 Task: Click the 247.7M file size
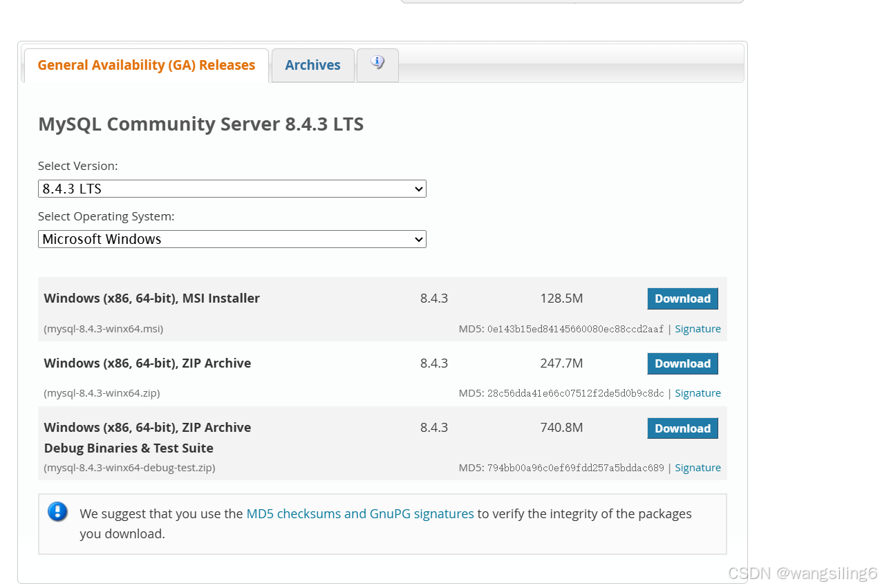pyautogui.click(x=561, y=363)
